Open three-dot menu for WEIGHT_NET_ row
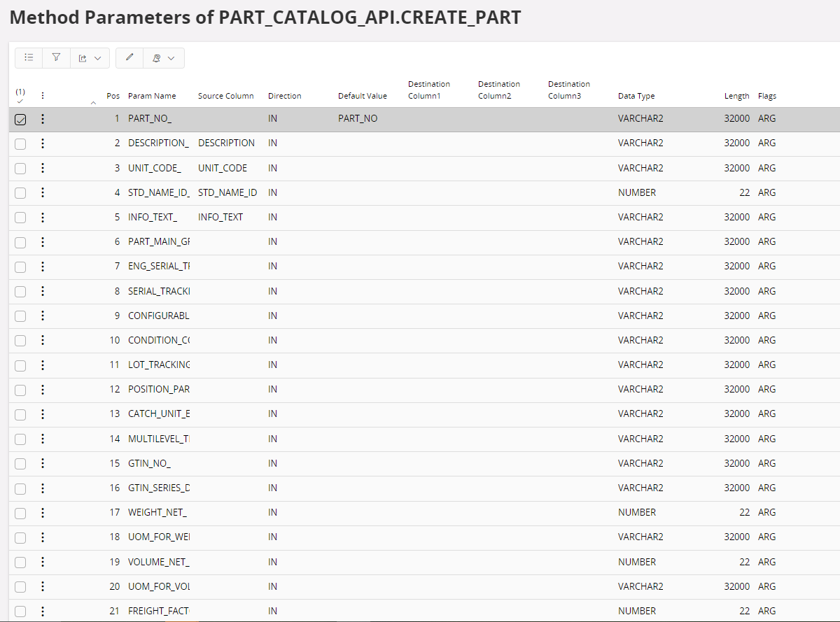The width and height of the screenshot is (840, 622). [43, 513]
